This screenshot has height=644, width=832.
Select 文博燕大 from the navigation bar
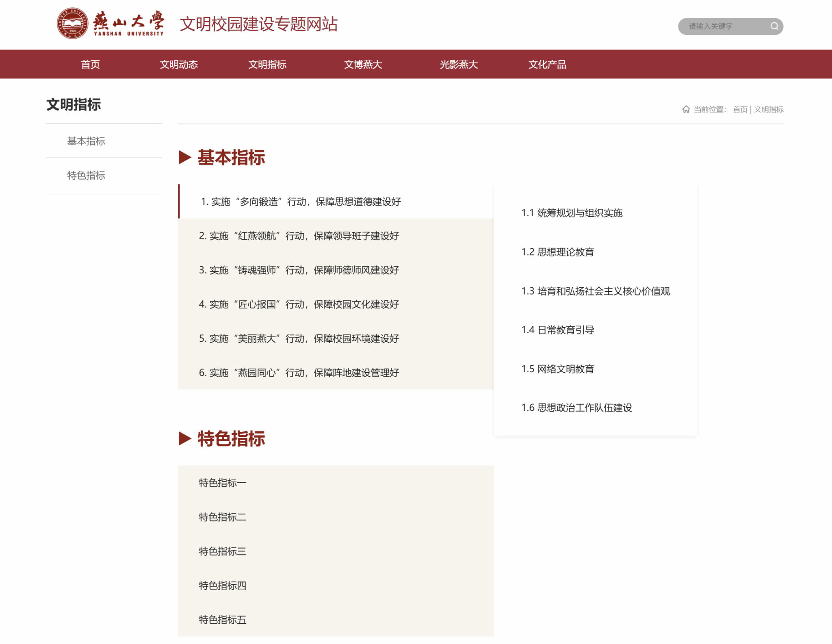tap(363, 65)
